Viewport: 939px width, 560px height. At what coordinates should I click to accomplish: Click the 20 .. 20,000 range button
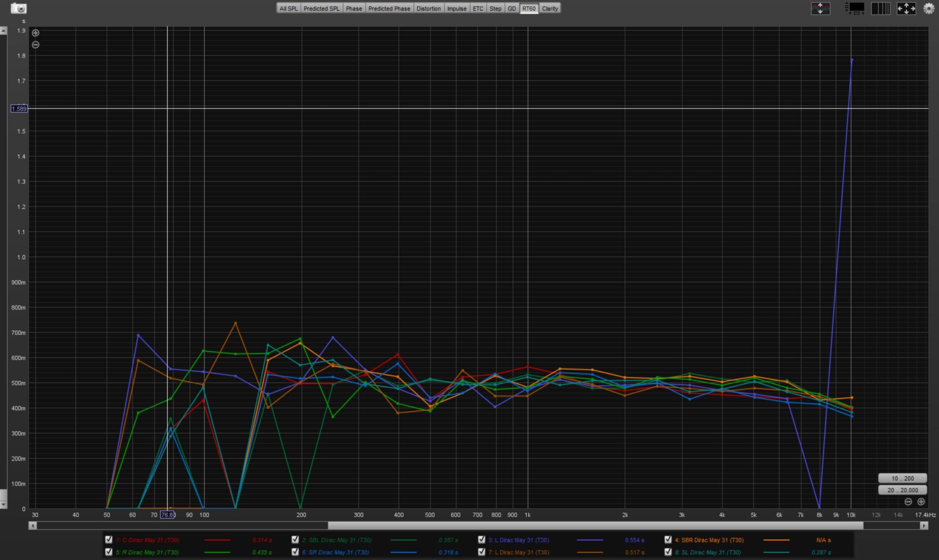[x=902, y=490]
